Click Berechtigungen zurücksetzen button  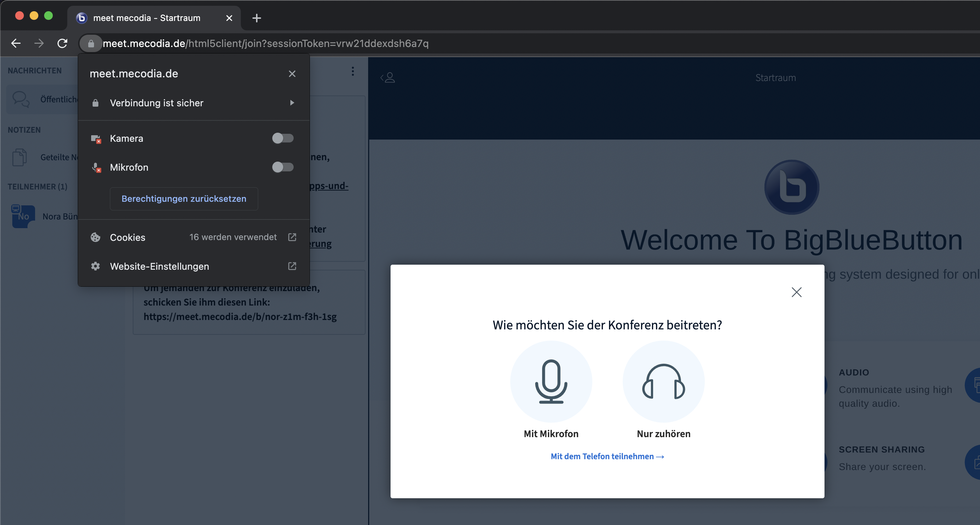pos(184,199)
